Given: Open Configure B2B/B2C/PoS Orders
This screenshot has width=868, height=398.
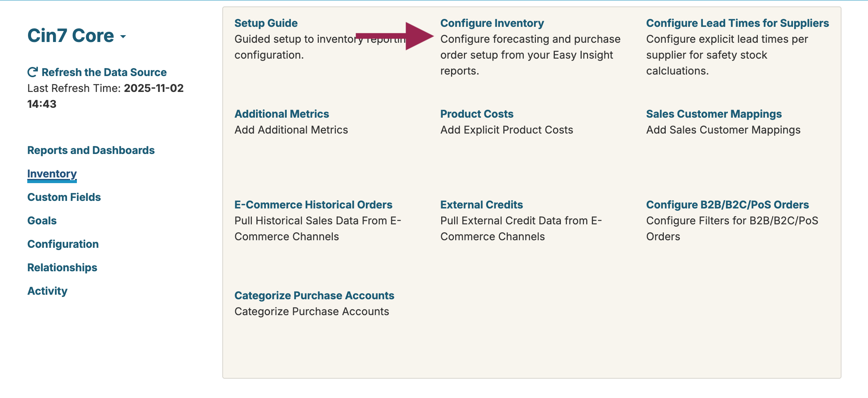Looking at the screenshot, I should coord(727,205).
